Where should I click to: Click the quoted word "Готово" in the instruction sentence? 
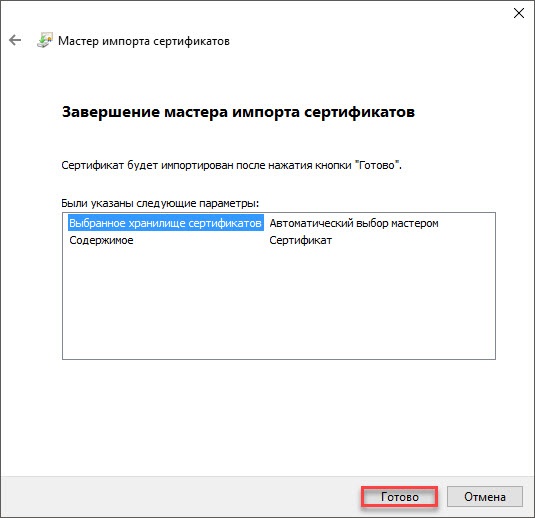pyautogui.click(x=377, y=165)
